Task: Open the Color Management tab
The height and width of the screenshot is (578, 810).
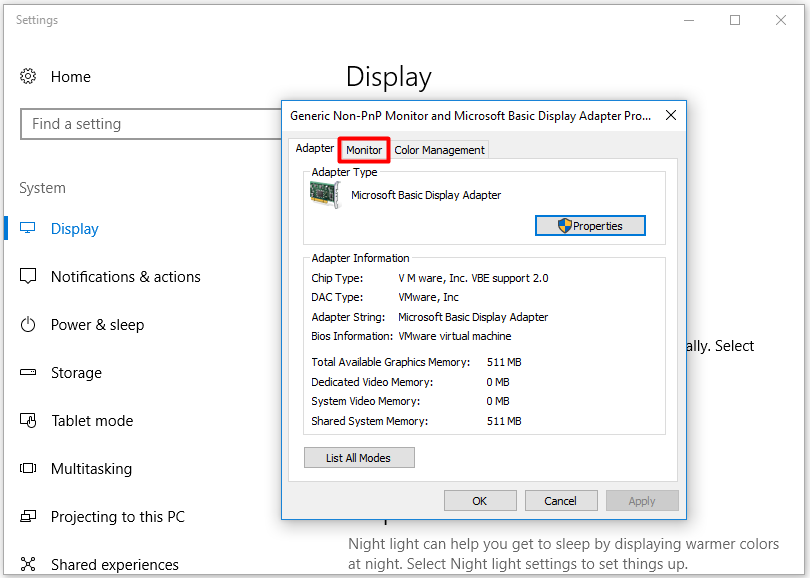Action: [439, 149]
